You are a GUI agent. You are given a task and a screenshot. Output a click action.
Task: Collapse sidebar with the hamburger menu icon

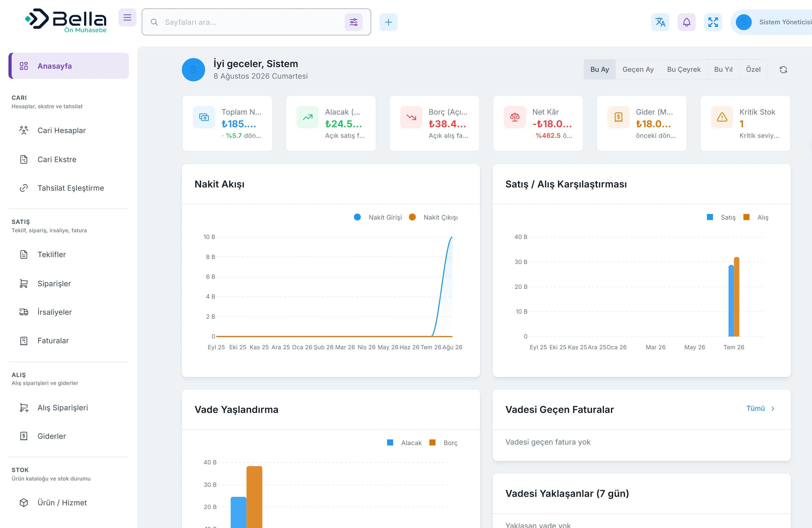point(127,17)
